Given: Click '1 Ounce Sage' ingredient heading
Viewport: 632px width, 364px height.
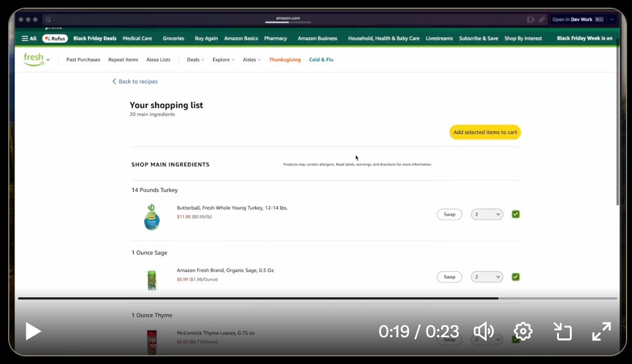Looking at the screenshot, I should tap(149, 253).
